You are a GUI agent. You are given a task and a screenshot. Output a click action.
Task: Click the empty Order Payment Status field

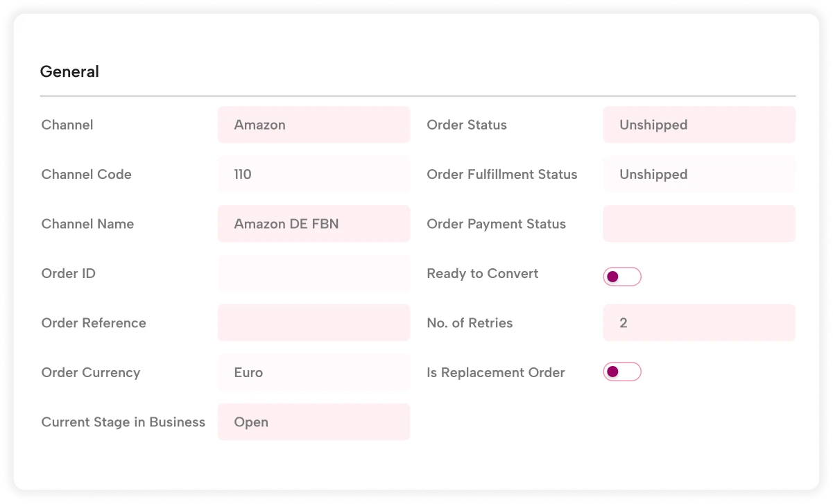pyautogui.click(x=698, y=224)
